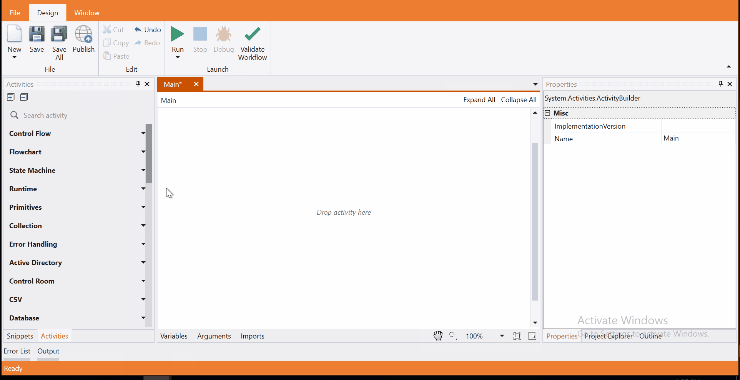Click the Redo arrow
740x380 pixels.
point(138,42)
